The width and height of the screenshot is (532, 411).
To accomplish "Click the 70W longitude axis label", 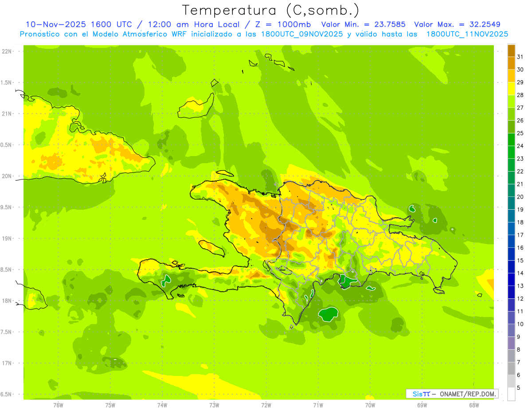I will click(370, 405).
